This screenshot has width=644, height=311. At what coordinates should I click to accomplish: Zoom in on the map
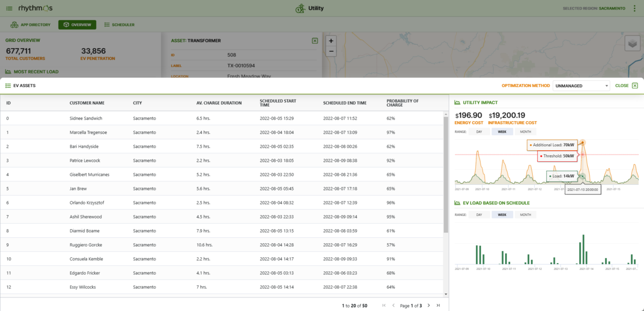(331, 41)
